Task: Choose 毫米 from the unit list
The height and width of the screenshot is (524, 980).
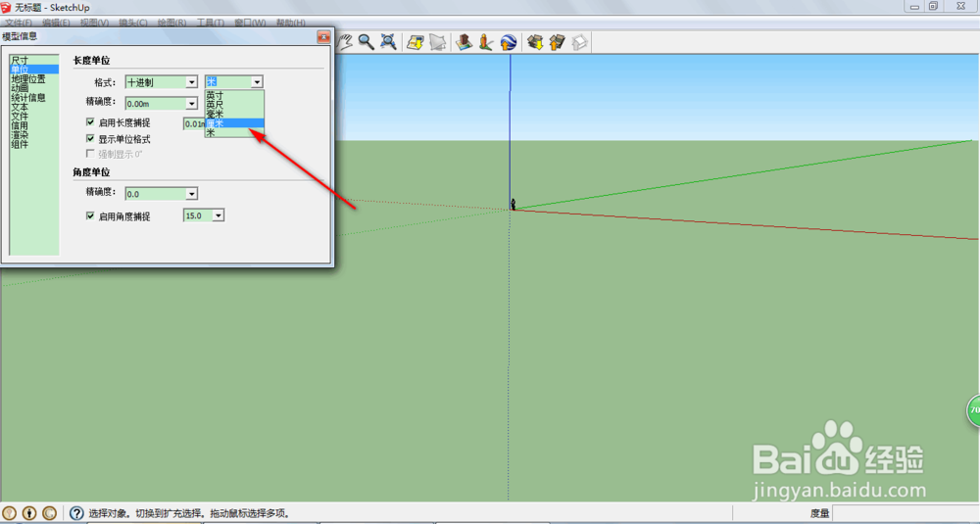Action: tap(234, 115)
